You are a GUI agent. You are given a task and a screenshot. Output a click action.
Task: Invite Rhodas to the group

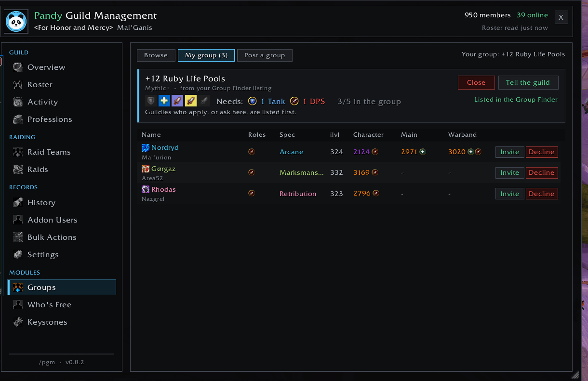[x=509, y=194]
